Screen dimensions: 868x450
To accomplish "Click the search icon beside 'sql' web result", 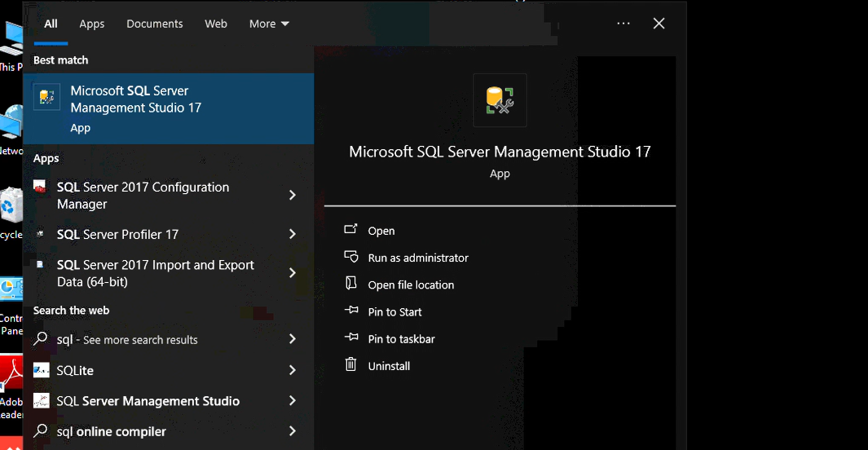I will tap(41, 338).
